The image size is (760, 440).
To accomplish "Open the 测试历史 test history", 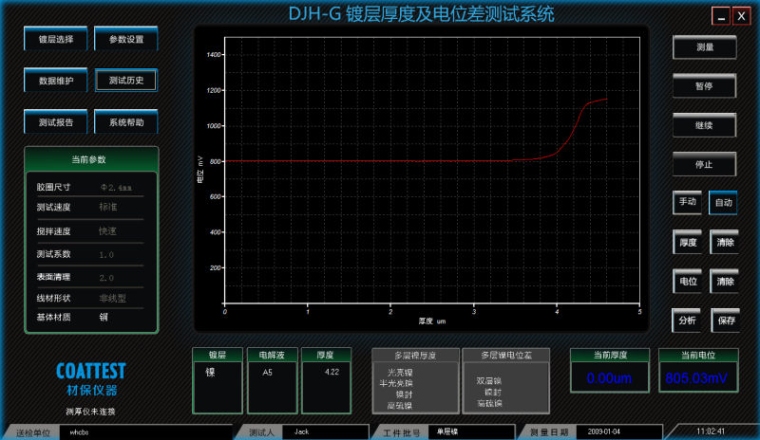I will [x=126, y=80].
